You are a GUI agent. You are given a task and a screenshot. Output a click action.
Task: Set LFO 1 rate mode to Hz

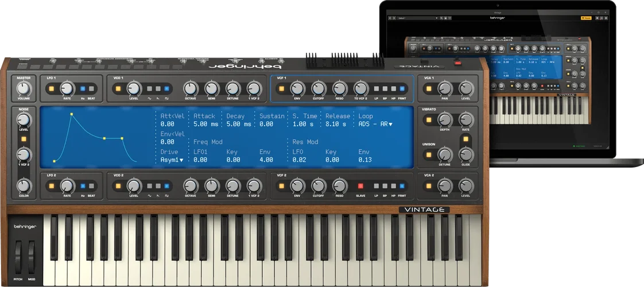tap(83, 88)
